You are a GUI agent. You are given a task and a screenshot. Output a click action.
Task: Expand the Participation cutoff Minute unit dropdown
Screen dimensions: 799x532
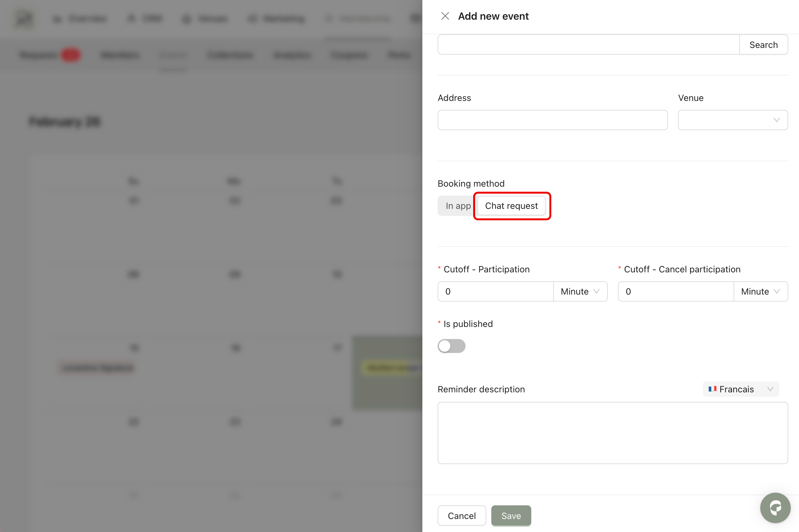pos(580,291)
